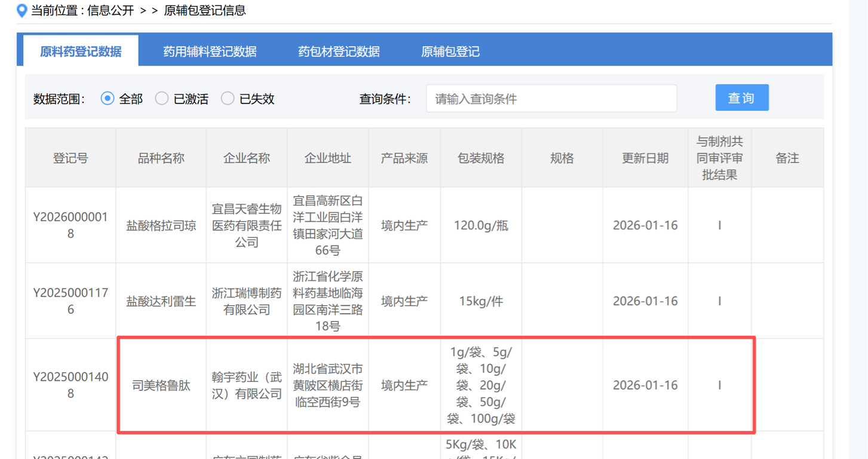The height and width of the screenshot is (459, 868).
Task: Click the 备注 column header
Action: [x=787, y=158]
